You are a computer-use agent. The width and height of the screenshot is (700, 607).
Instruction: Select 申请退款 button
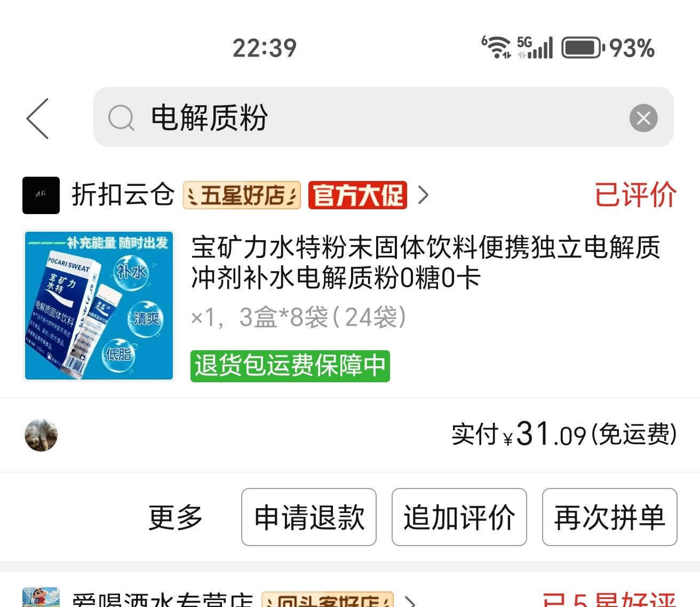pyautogui.click(x=309, y=517)
